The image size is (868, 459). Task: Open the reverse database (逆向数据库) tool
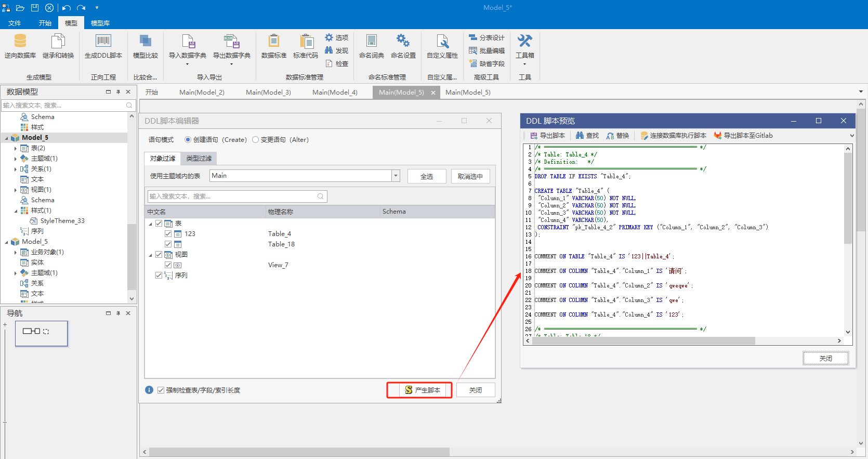[x=20, y=46]
